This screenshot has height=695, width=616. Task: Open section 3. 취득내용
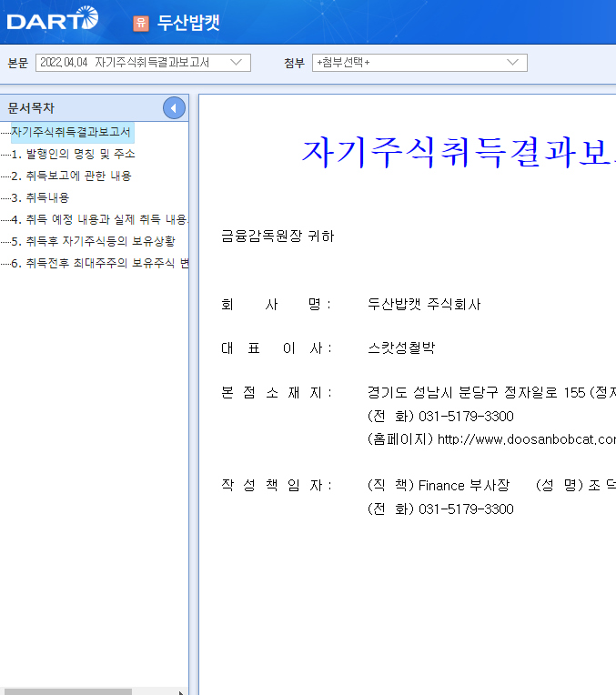click(40, 197)
